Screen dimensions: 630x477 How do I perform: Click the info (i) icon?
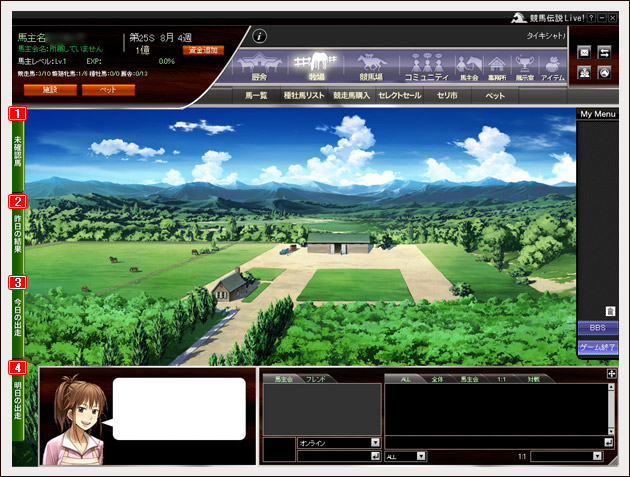(260, 37)
